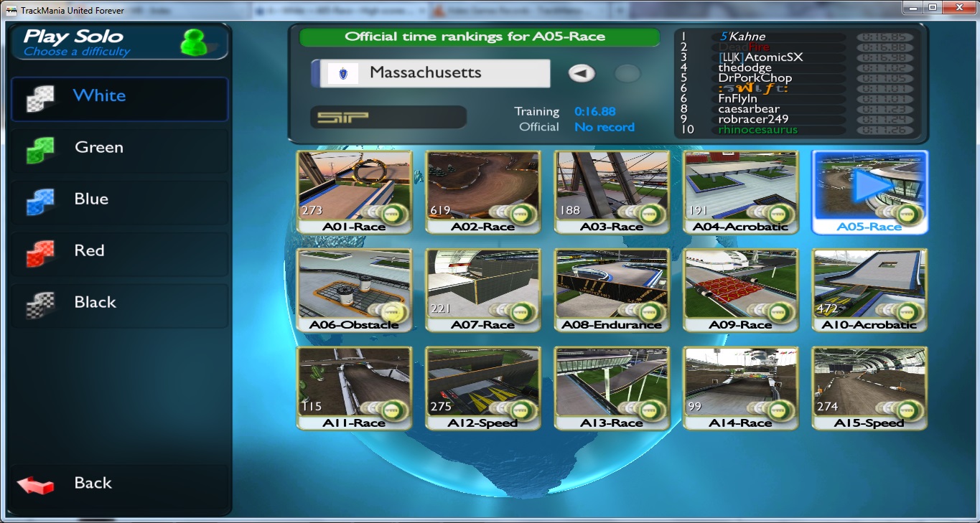Select the Red difficulty flag icon
Screen dimensions: 980x523
tap(40, 254)
